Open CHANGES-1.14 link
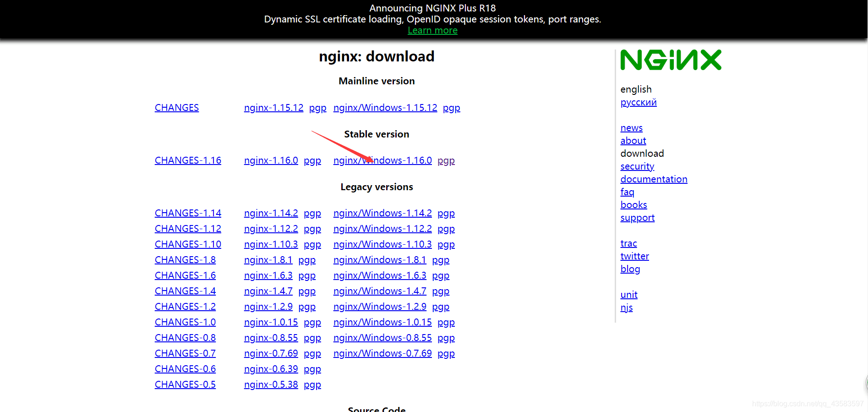The image size is (868, 412). tap(188, 213)
